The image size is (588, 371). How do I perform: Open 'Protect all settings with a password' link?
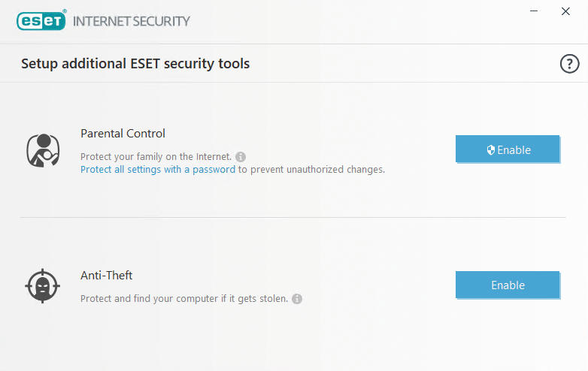(x=158, y=170)
